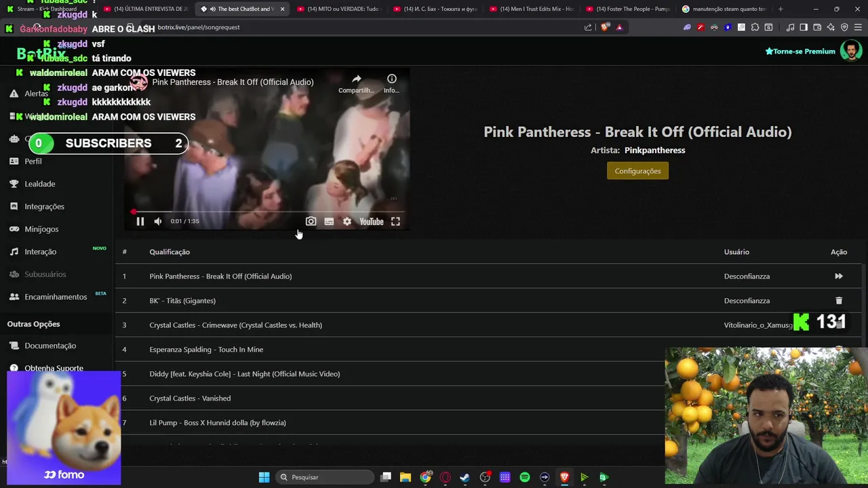Click the video title Pink Pantheress overlay
868x488 pixels.
[233, 82]
